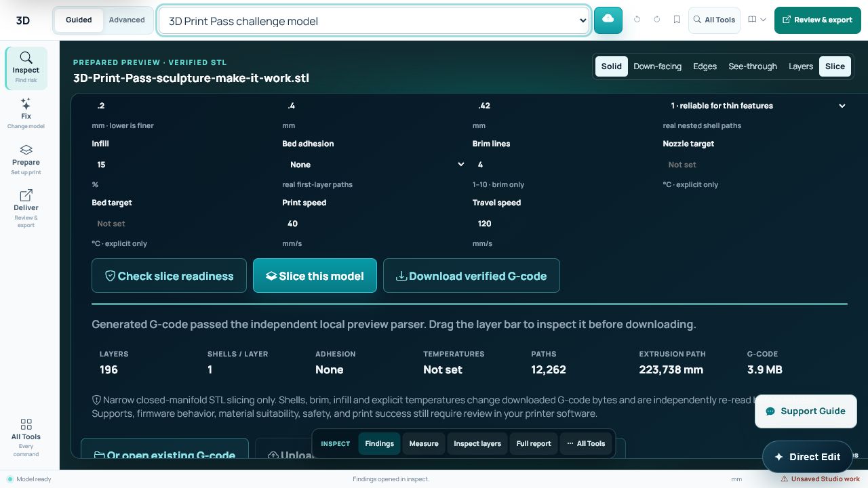Select the Slice view mode
868x488 pixels.
(835, 66)
